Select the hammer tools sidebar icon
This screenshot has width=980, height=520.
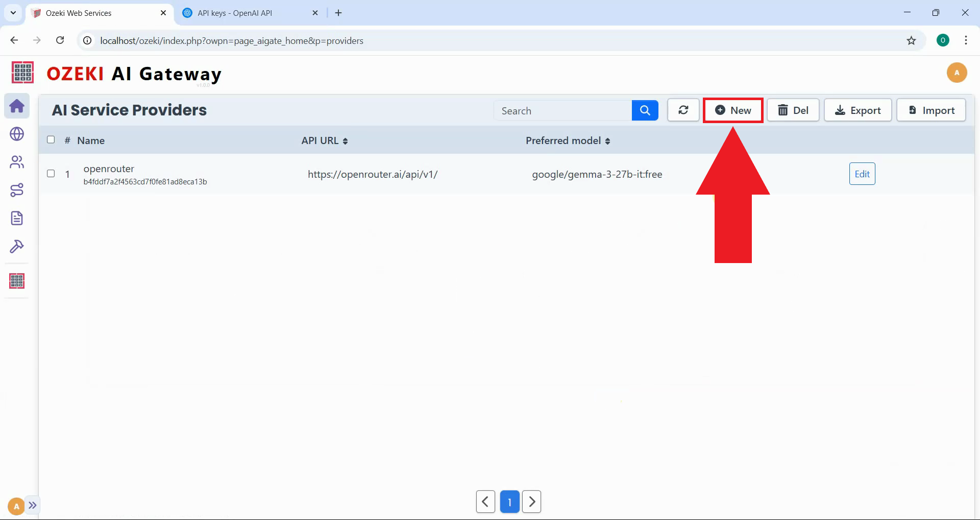(x=17, y=246)
